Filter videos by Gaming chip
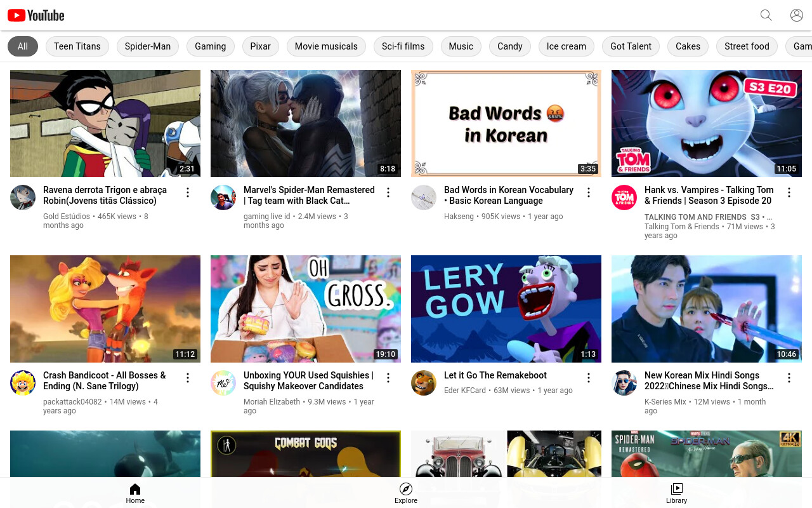The image size is (812, 508). coord(211,46)
